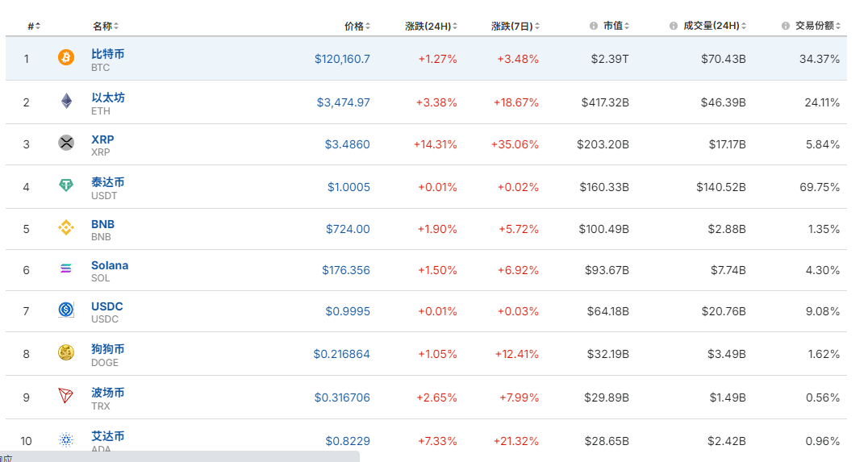
Task: Sort by 成交量(24H) volume header
Action: [711, 26]
